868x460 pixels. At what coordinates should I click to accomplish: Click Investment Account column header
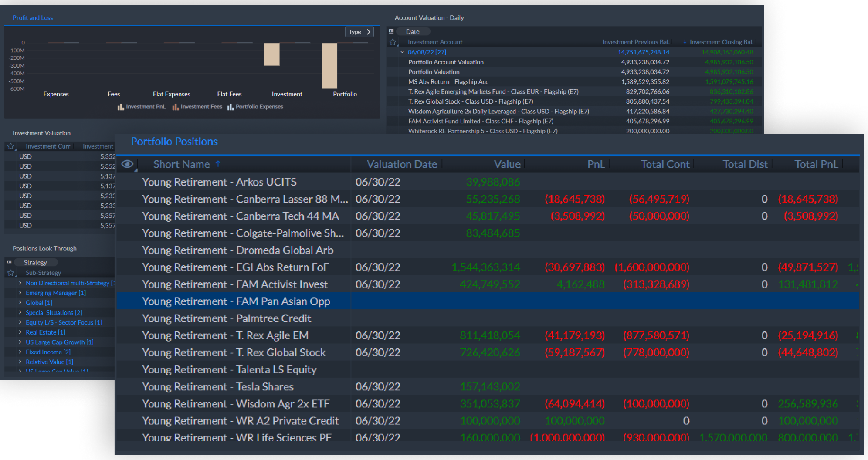point(435,42)
